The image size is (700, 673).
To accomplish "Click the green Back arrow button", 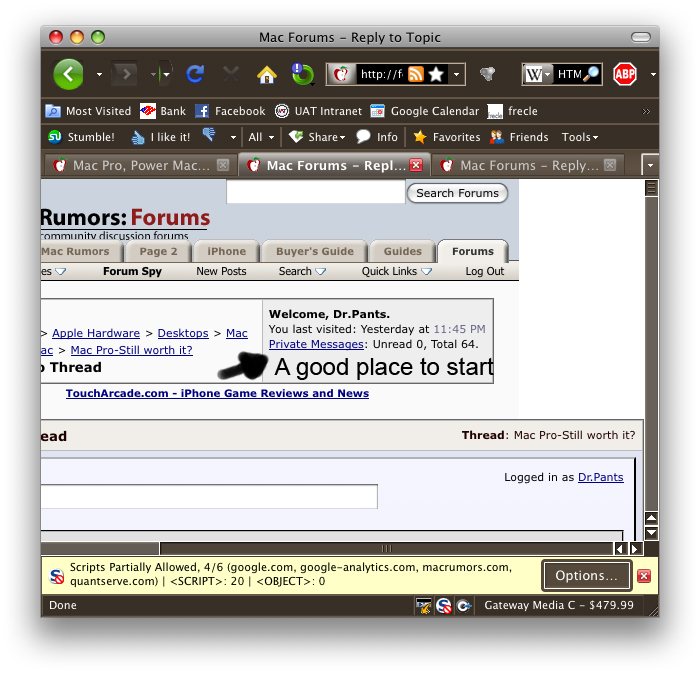I will (68, 74).
